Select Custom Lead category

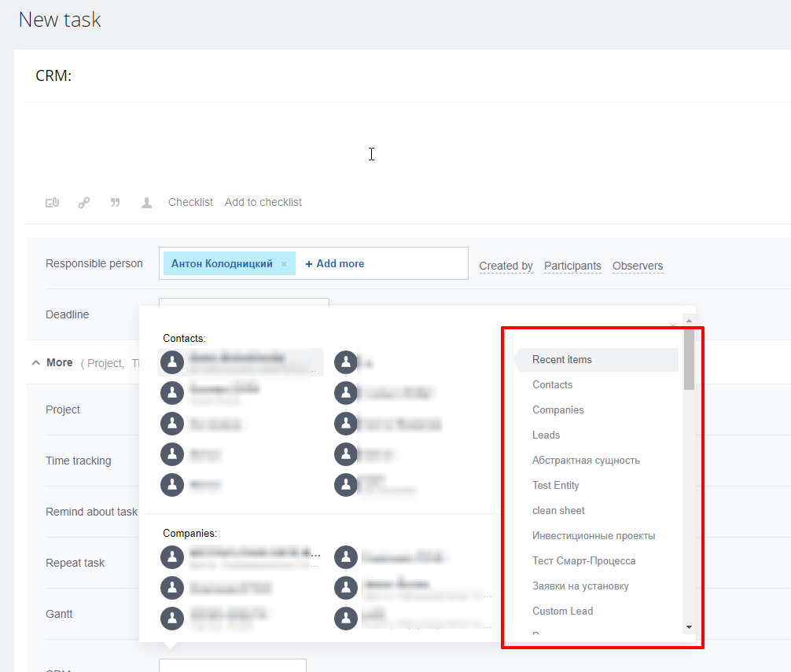[562, 611]
